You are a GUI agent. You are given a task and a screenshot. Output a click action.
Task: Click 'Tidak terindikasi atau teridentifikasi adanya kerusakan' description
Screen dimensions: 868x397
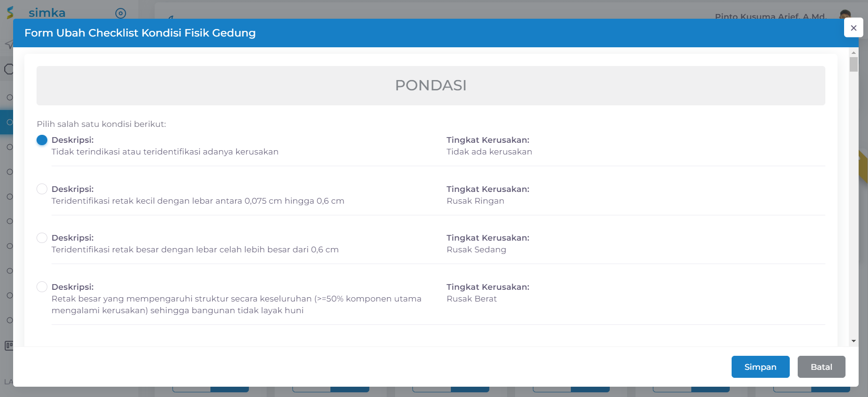(165, 152)
